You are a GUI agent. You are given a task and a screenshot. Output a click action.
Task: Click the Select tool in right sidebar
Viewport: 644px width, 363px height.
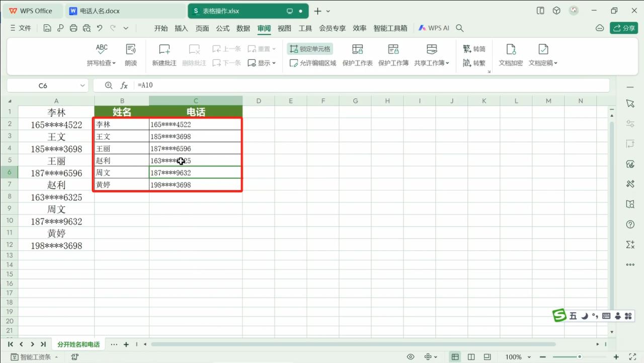click(630, 103)
